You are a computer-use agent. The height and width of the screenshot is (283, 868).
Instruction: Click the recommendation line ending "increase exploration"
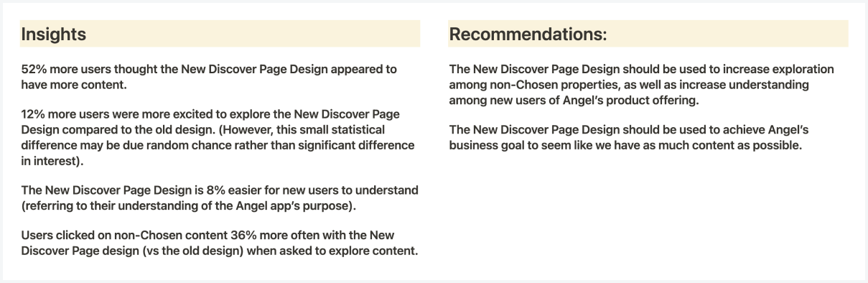642,70
